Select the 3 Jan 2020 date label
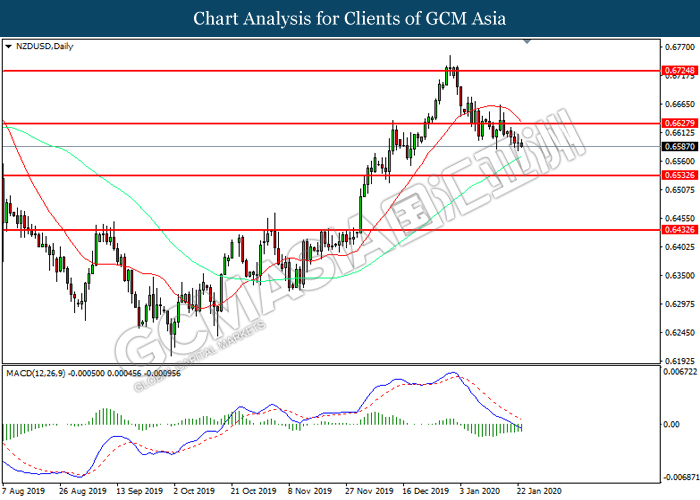 coord(481,491)
